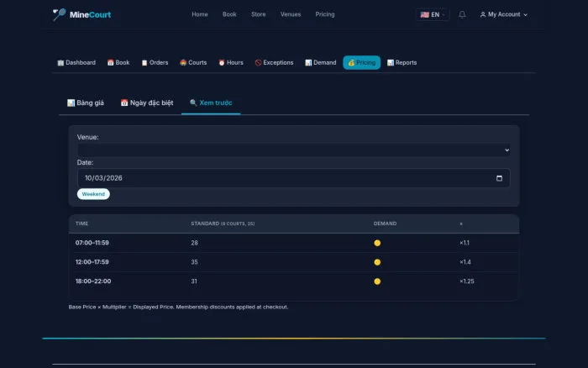Select time slot 18:00-22:00

pyautogui.click(x=93, y=281)
